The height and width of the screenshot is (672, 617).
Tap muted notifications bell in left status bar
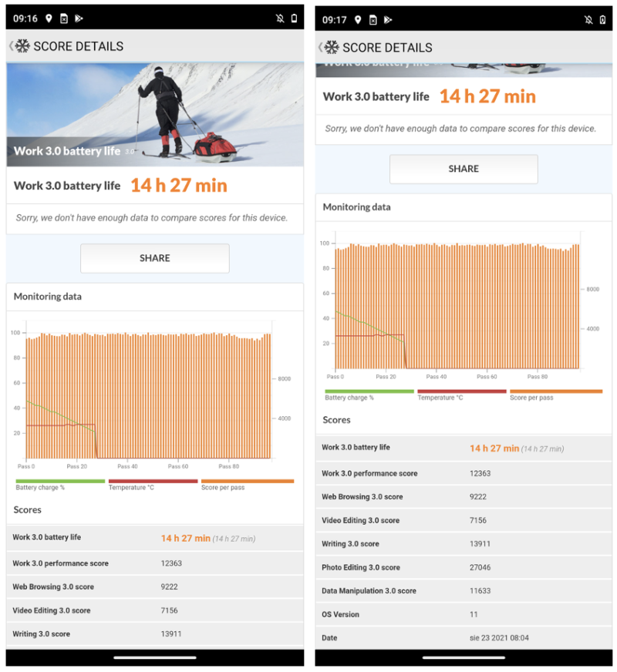(x=279, y=18)
